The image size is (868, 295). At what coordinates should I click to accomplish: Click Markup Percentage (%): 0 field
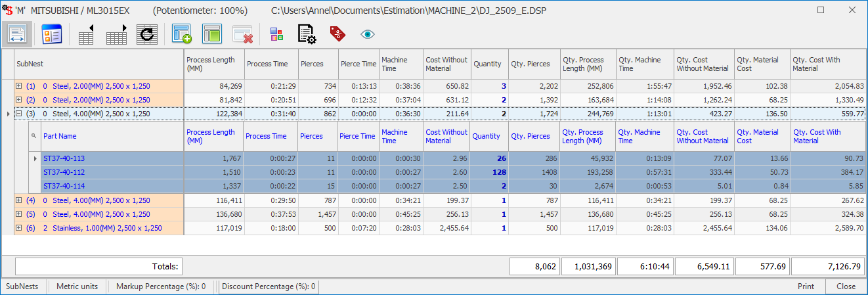pyautogui.click(x=161, y=286)
